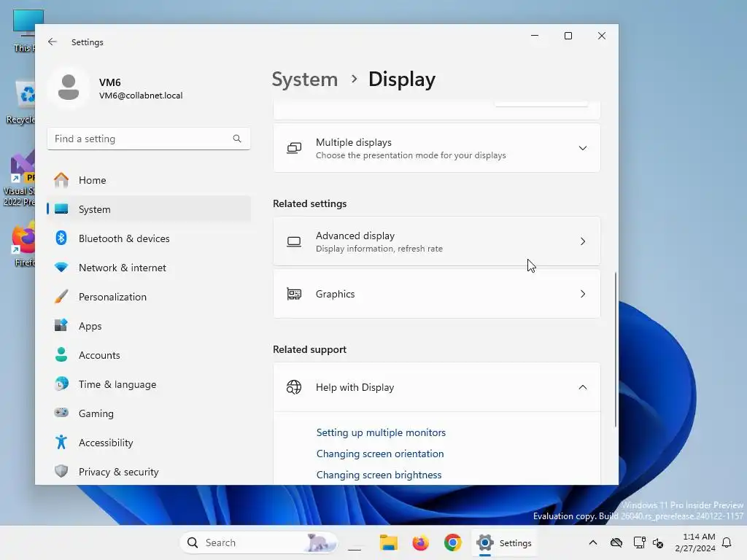The height and width of the screenshot is (560, 747).
Task: Click the Accessibility figure icon
Action: point(61,443)
